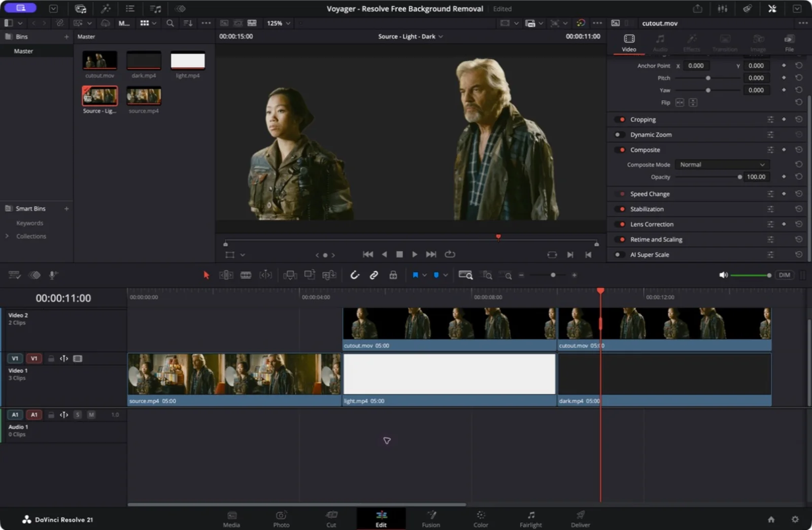Switch to the Cut page
Image resolution: width=812 pixels, height=530 pixels.
[x=331, y=519]
